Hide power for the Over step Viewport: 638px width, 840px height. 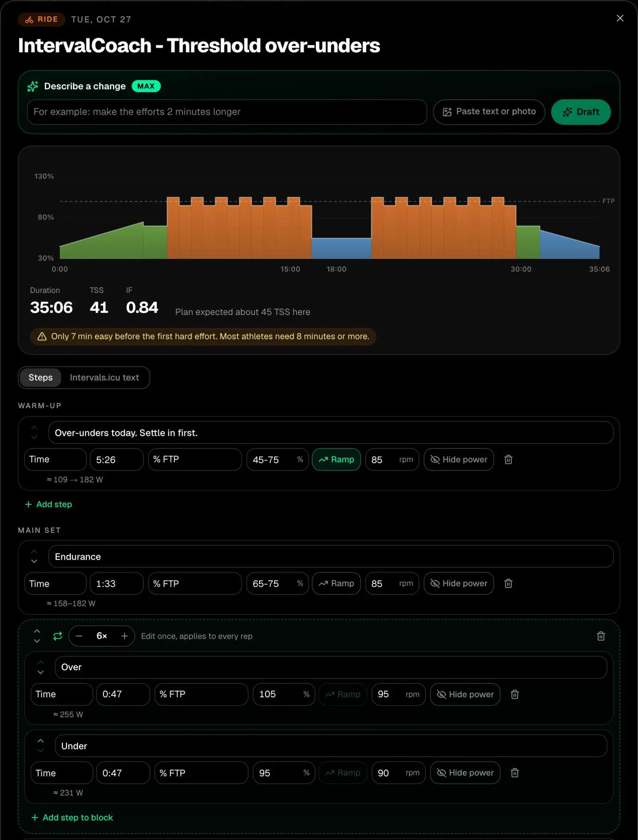[x=465, y=694]
